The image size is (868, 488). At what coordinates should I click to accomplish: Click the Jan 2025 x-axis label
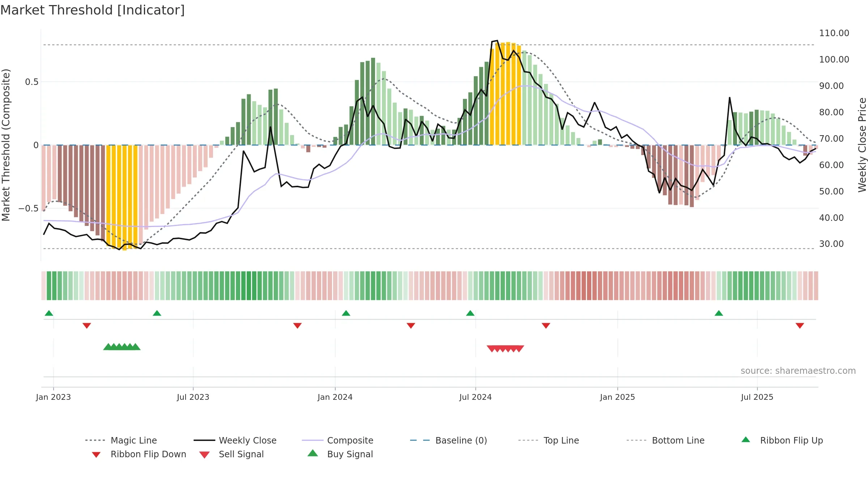click(618, 397)
